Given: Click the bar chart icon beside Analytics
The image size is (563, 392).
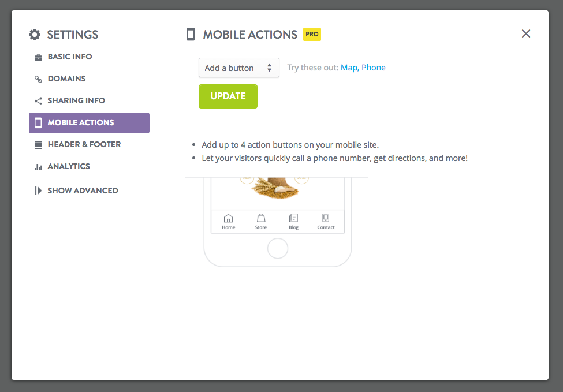Looking at the screenshot, I should (38, 167).
